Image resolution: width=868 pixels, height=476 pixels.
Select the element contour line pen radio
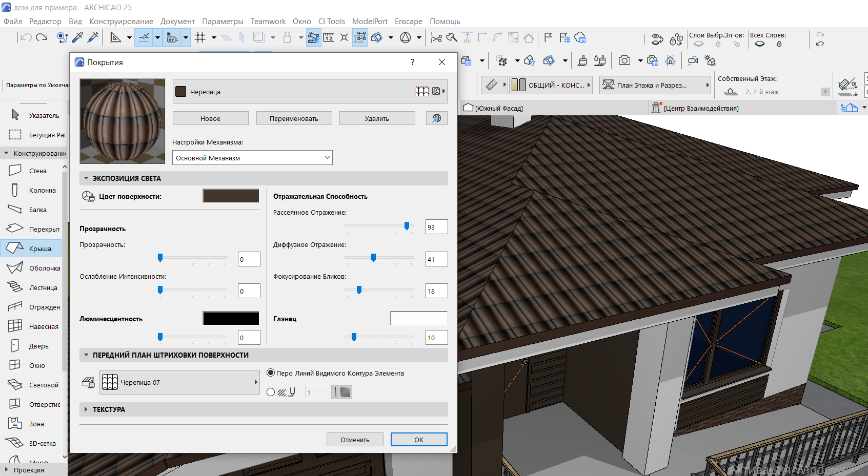point(271,373)
